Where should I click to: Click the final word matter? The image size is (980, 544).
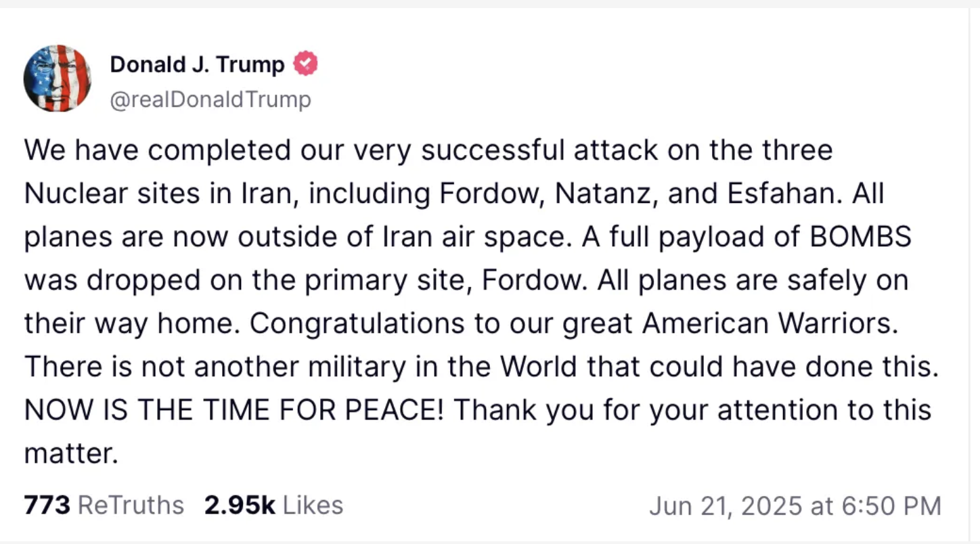70,453
